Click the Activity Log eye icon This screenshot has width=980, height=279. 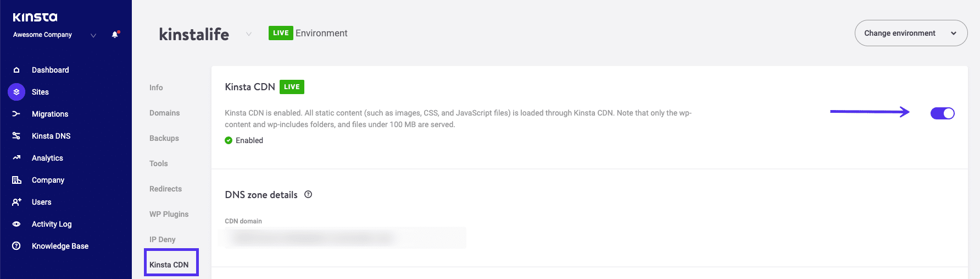click(16, 224)
